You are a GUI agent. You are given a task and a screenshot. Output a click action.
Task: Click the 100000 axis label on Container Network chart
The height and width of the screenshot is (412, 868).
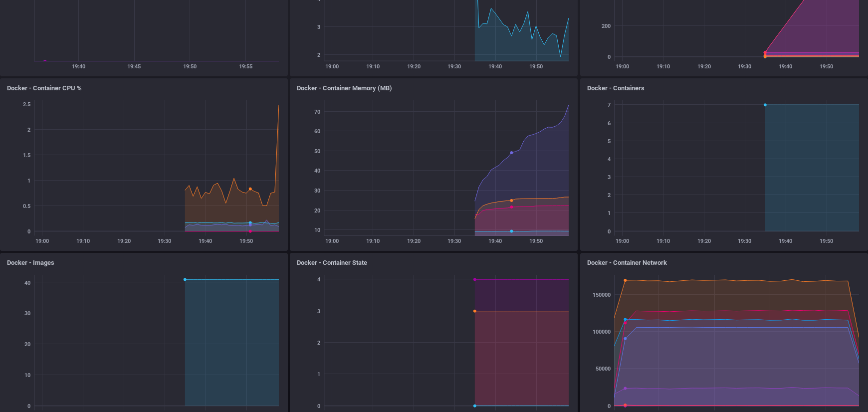coord(602,332)
